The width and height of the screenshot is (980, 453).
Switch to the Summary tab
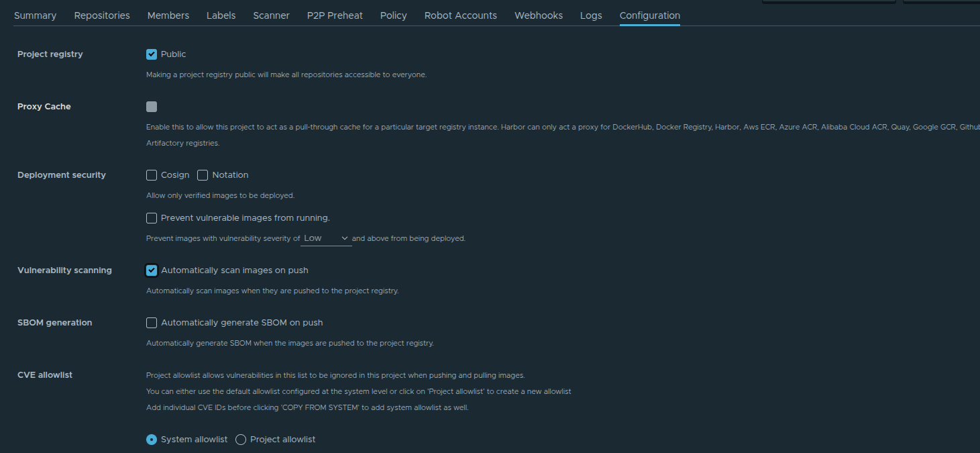[35, 15]
